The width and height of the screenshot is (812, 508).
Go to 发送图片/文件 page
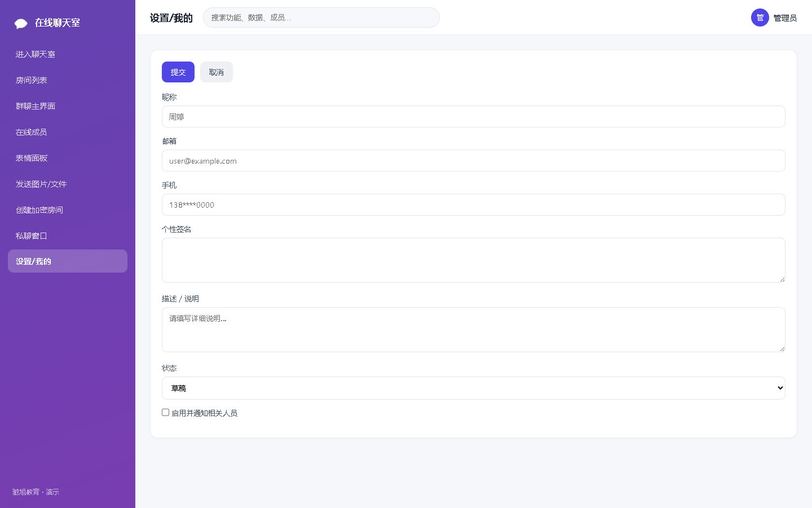point(68,184)
